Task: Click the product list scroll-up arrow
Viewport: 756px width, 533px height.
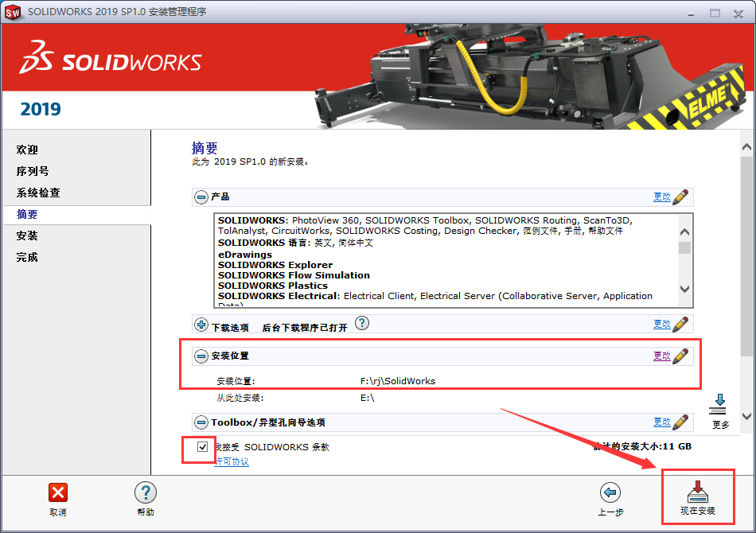Action: point(684,231)
